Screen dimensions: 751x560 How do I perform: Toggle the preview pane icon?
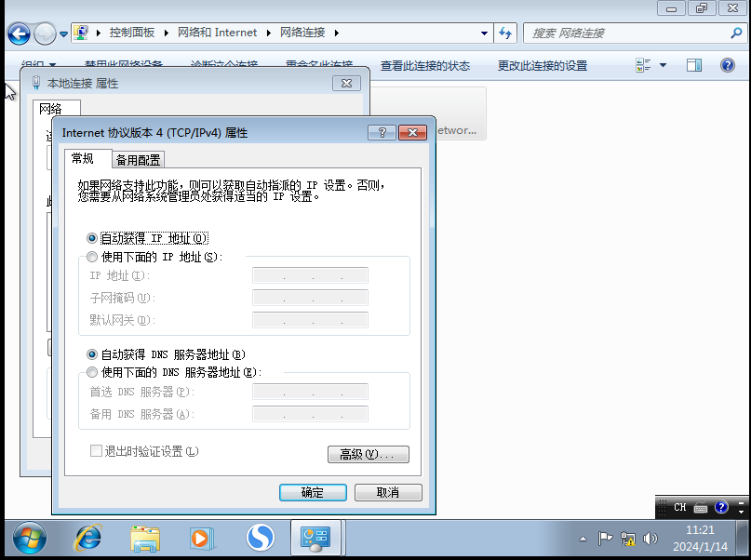692,65
